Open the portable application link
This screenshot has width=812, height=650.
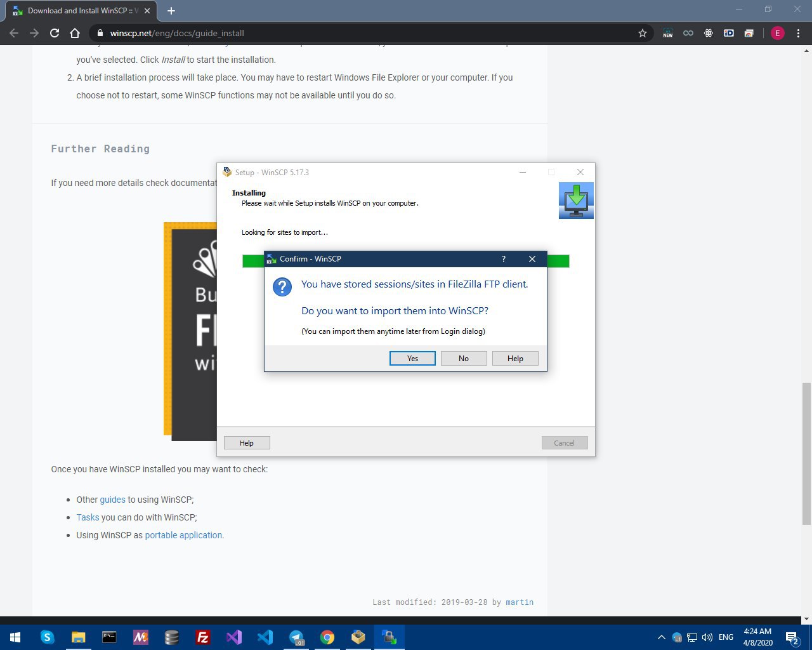[x=183, y=535]
